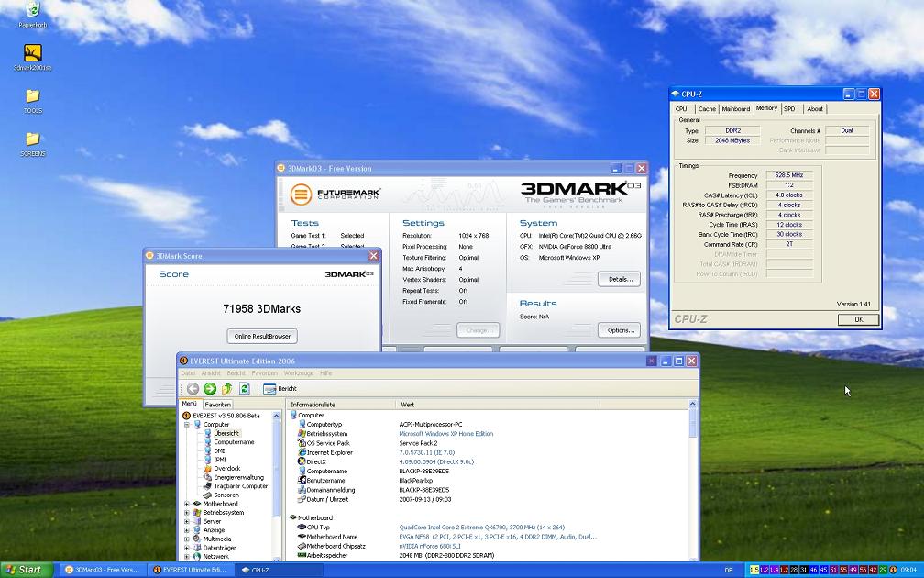The image size is (924, 578).
Task: Expand the Anzeige tree node
Action: coord(187,530)
